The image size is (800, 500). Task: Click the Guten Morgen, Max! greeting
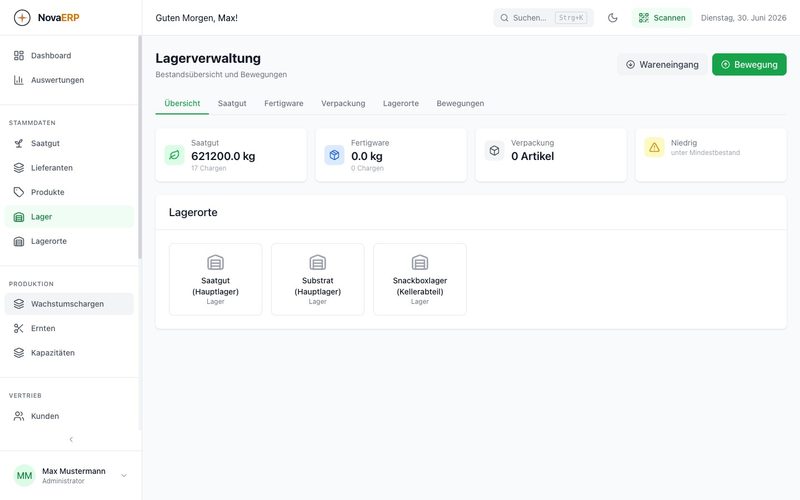point(196,18)
